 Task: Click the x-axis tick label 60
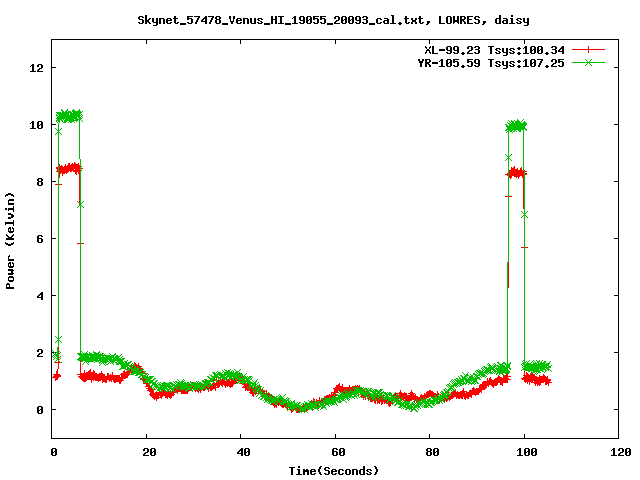(x=338, y=452)
